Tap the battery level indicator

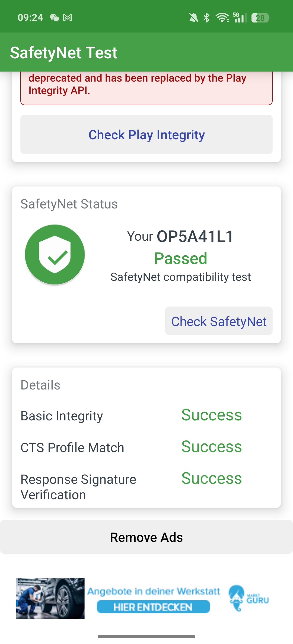coord(260,18)
